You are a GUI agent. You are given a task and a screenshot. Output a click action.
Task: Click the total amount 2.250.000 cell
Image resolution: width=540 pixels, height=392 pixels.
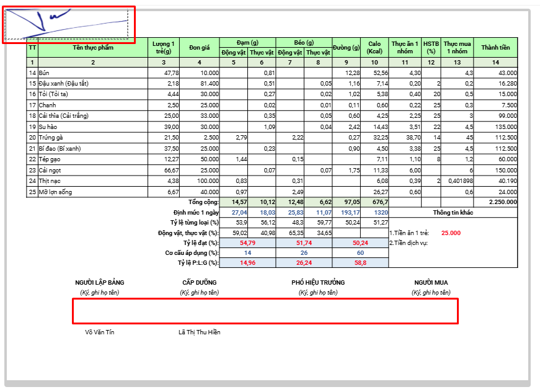click(503, 202)
